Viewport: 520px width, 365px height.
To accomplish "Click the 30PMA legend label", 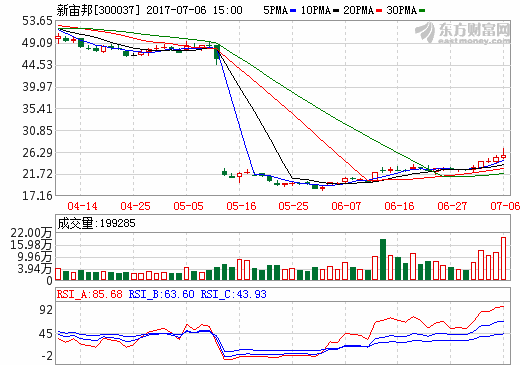I will [402, 10].
